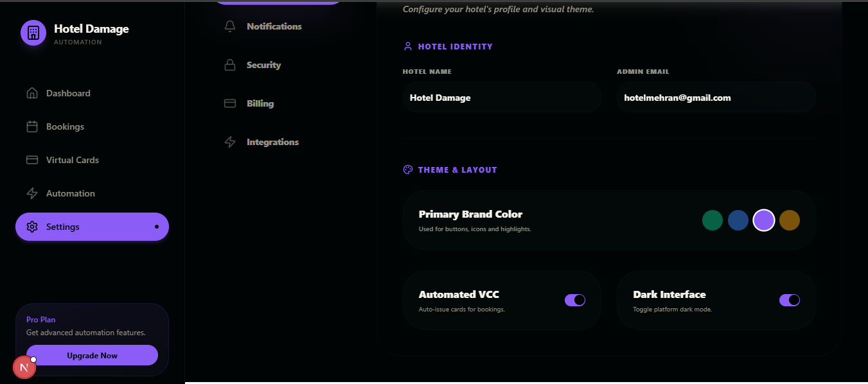Focus the Admin Email input field
Viewport: 868px width, 384px height.
[x=716, y=98]
